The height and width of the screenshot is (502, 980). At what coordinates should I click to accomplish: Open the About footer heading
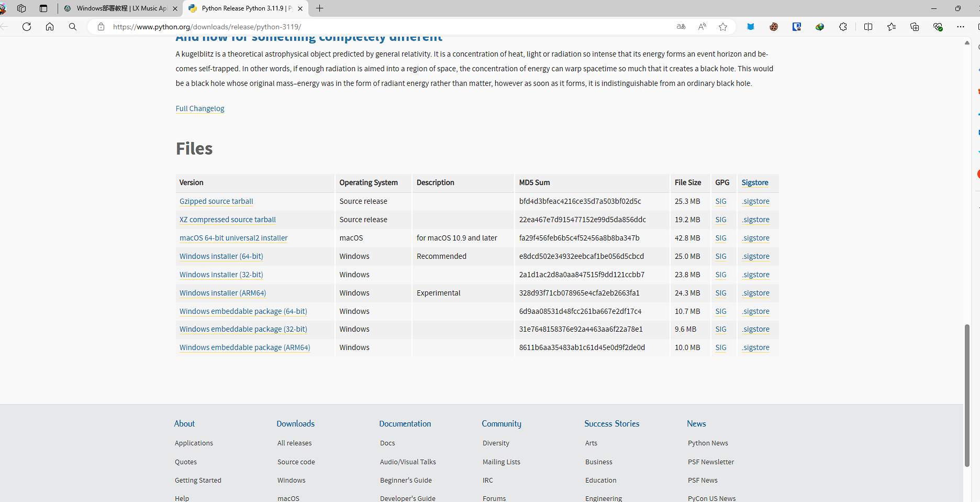184,423
